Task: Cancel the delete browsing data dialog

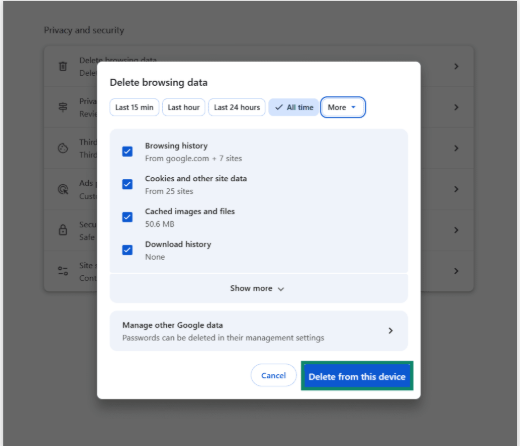Action: 274,375
